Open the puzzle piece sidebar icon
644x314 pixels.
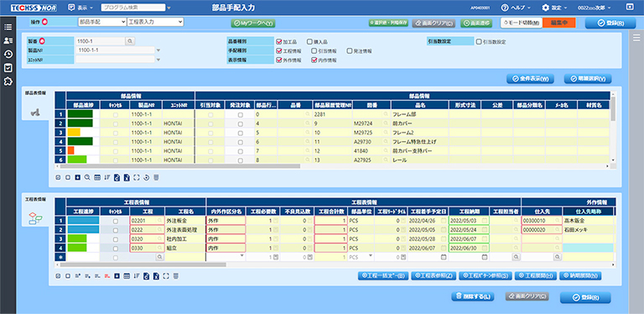pos(8,81)
